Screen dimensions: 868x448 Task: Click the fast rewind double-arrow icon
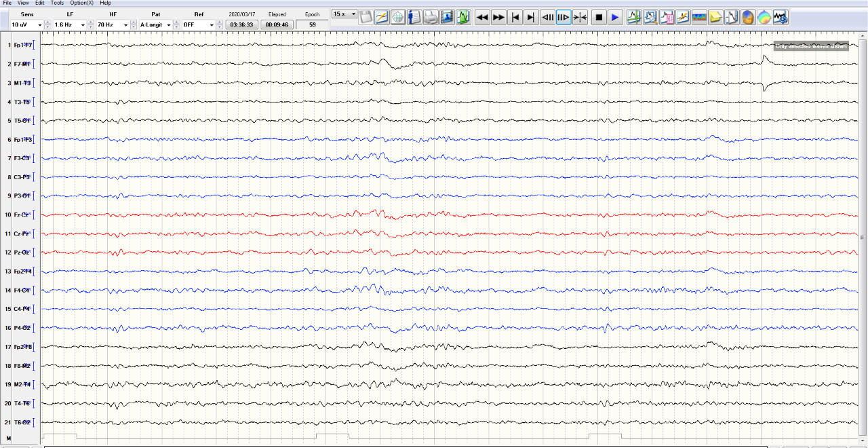(x=482, y=18)
